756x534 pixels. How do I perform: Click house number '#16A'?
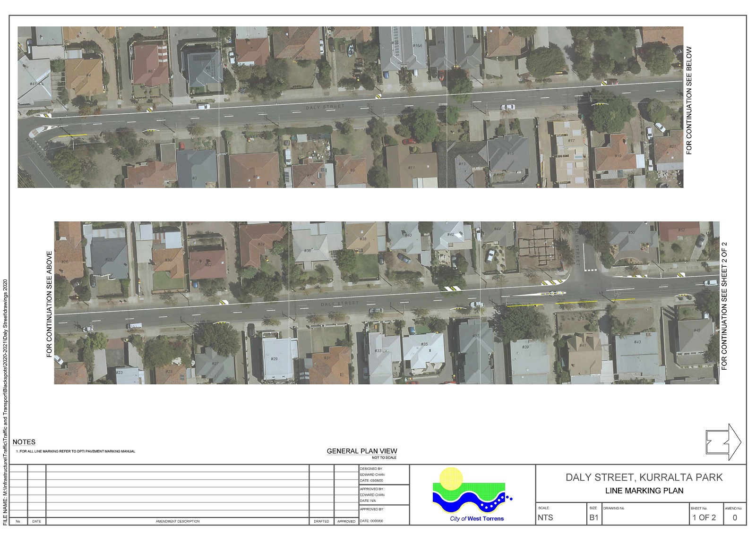(417, 46)
